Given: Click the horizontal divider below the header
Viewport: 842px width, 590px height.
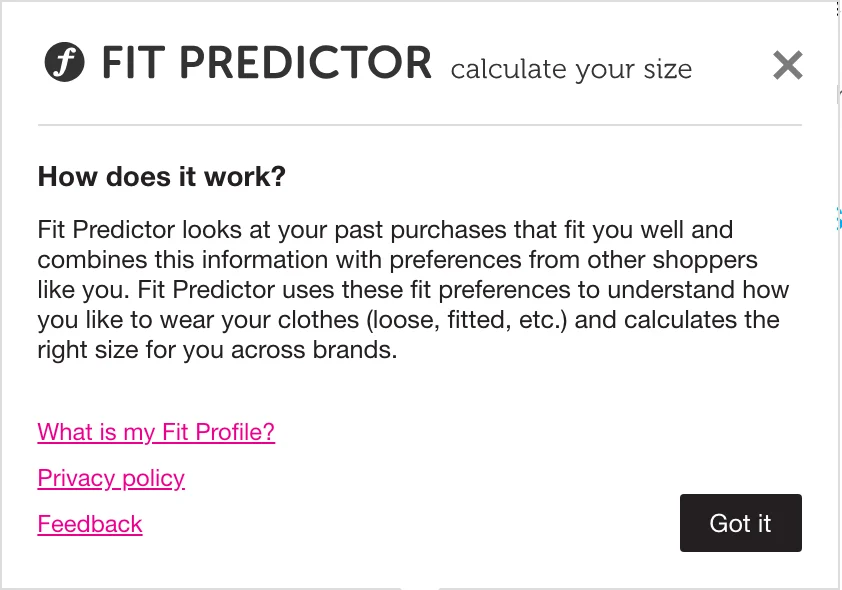Looking at the screenshot, I should (420, 125).
